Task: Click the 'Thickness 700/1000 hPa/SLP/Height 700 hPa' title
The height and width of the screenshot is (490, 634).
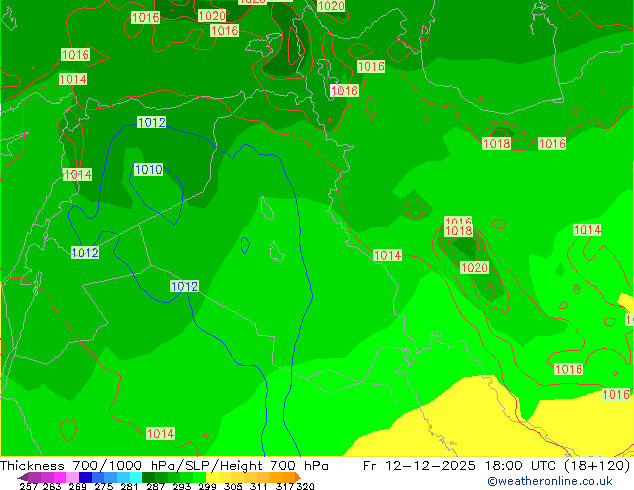Action: tap(164, 465)
